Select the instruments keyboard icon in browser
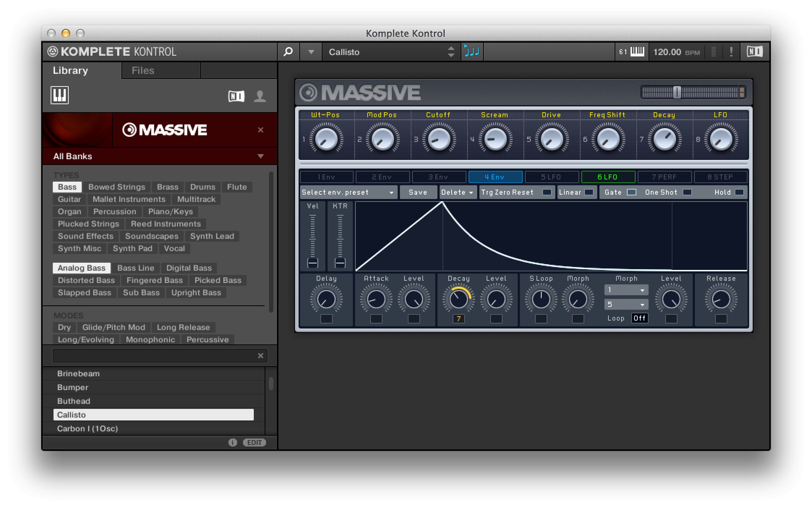 (x=60, y=95)
